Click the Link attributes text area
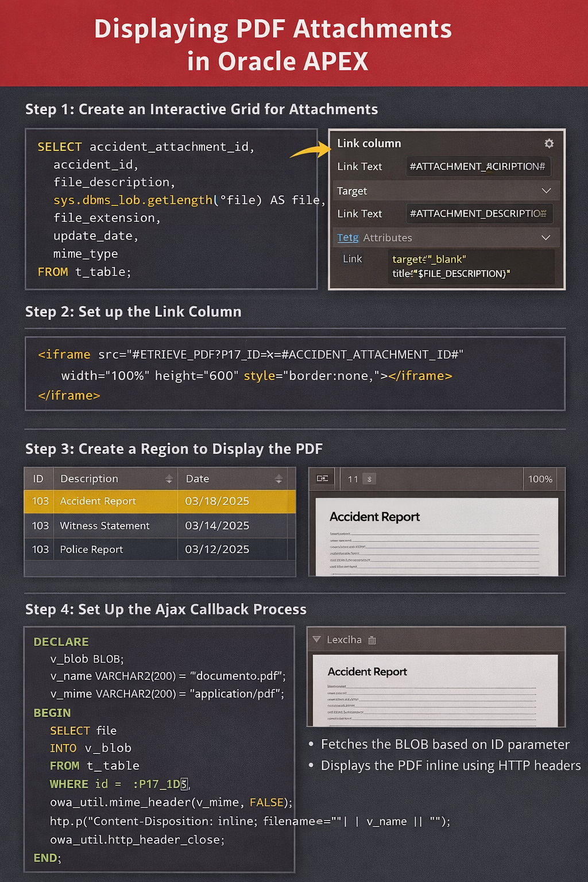Image resolution: width=588 pixels, height=882 pixels. pos(471,266)
